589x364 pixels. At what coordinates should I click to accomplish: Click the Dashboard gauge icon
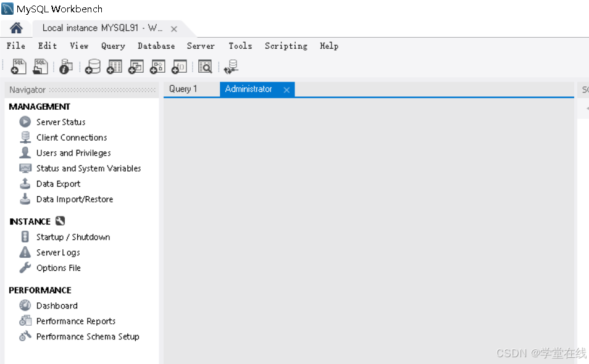coord(25,305)
